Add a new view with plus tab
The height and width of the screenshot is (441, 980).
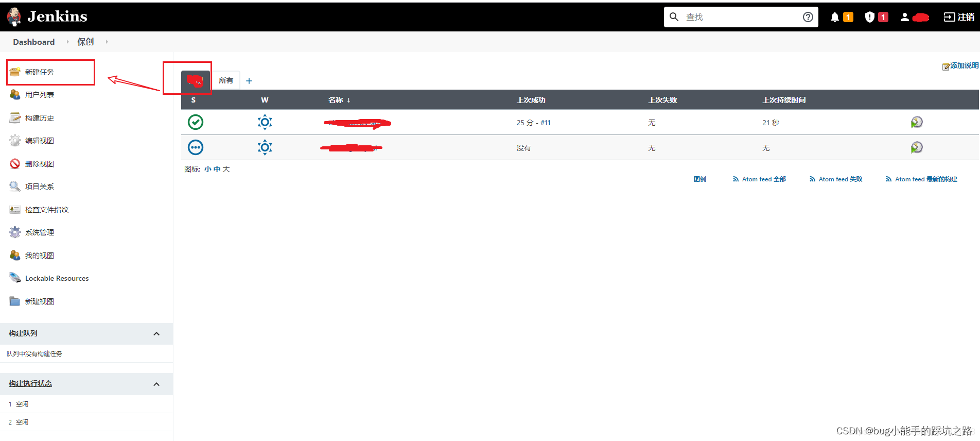249,81
